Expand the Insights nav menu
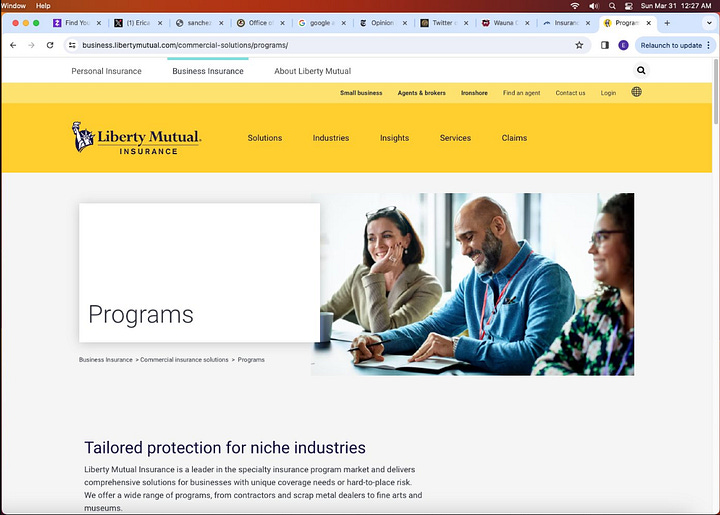Viewport: 720px width, 515px height. [394, 138]
